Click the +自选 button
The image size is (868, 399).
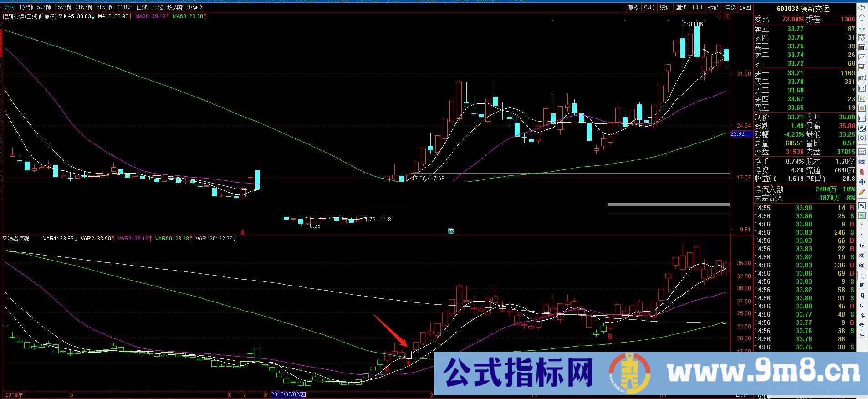(x=729, y=7)
